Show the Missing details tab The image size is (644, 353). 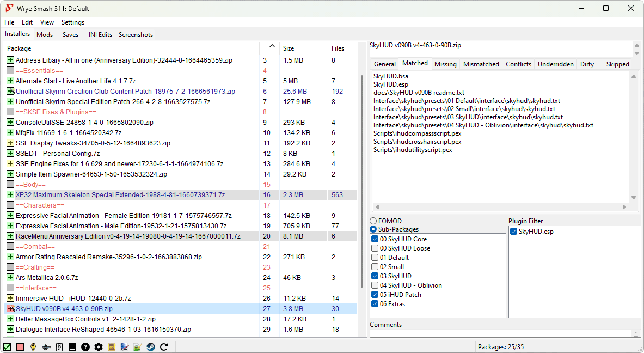(445, 64)
